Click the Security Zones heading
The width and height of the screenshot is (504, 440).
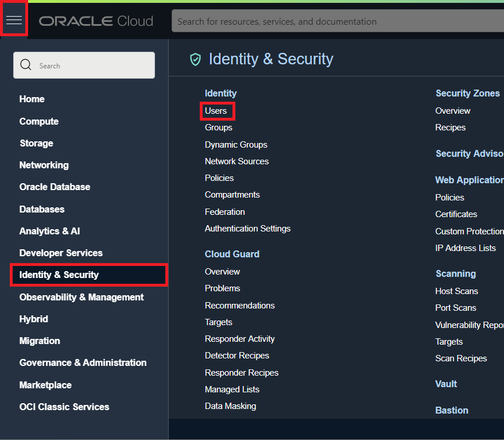point(468,93)
